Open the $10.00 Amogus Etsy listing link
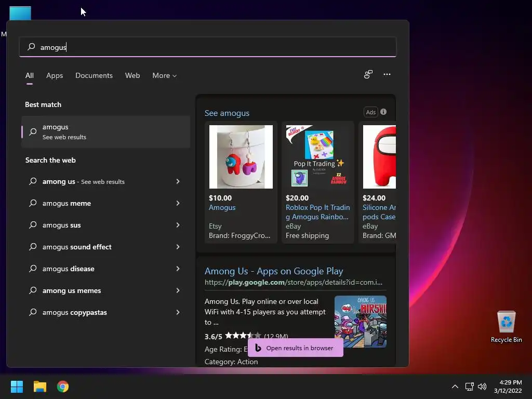The height and width of the screenshot is (399, 532). 222,207
